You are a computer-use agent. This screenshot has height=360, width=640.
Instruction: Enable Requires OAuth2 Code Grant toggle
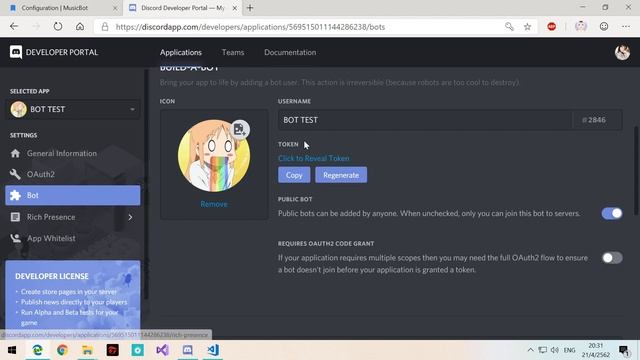click(612, 258)
